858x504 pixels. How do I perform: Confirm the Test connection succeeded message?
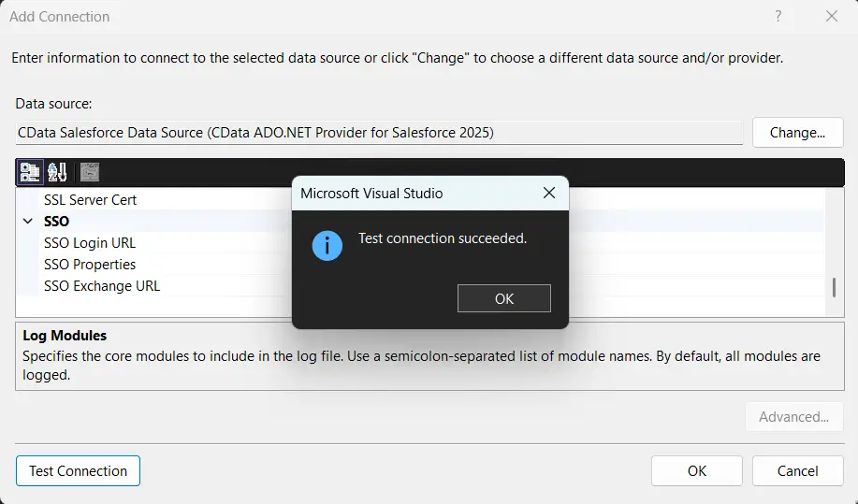click(503, 298)
